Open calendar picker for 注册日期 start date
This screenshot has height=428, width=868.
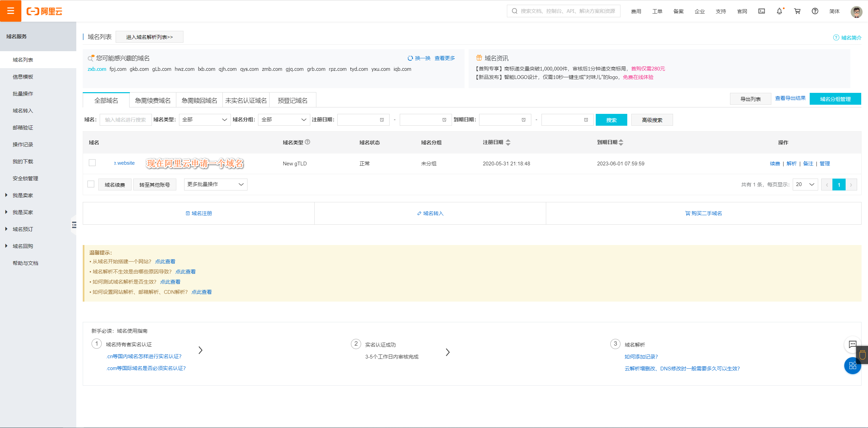pyautogui.click(x=381, y=120)
